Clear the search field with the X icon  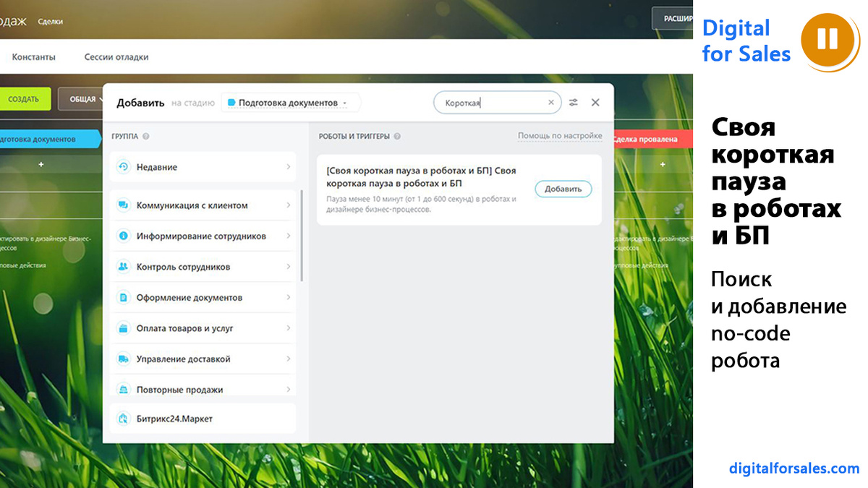551,103
